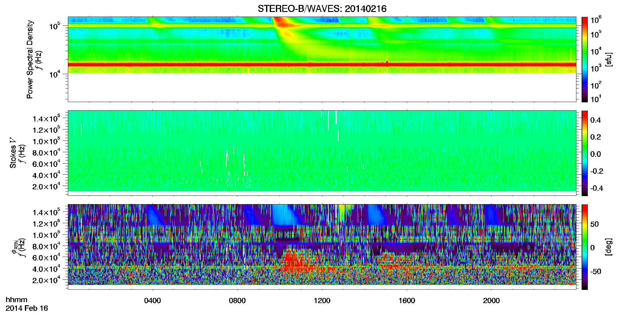The image size is (644, 332).
Task: Click the red horizontal band in the power spectrum
Action: tap(322, 65)
